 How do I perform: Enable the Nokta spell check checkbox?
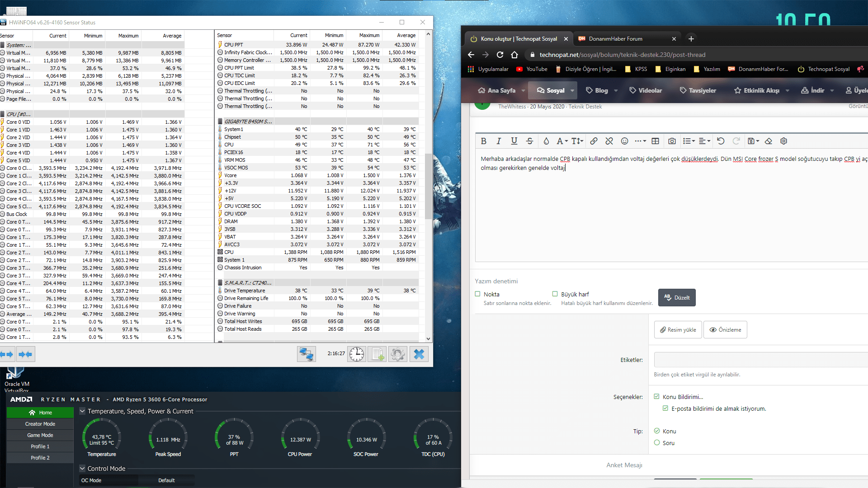477,294
